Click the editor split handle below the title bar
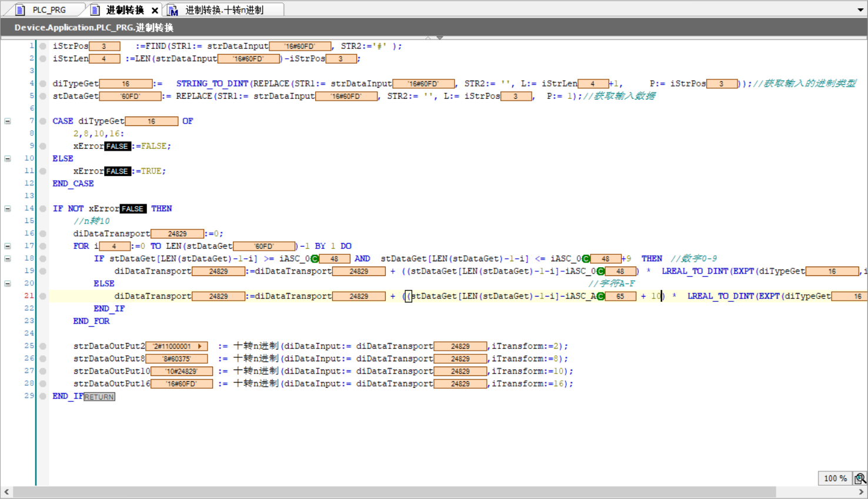This screenshot has width=868, height=499. (x=434, y=38)
